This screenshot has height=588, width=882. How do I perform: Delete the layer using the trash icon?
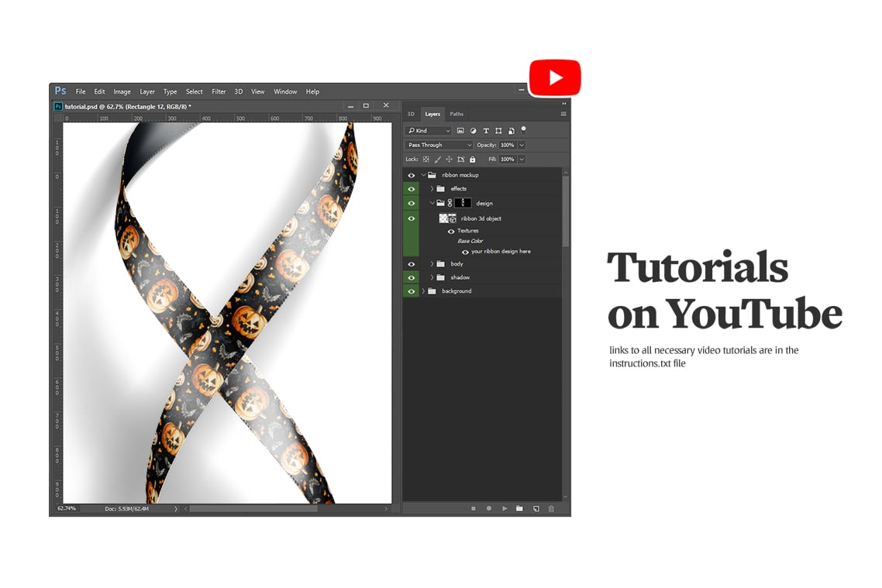pyautogui.click(x=551, y=509)
